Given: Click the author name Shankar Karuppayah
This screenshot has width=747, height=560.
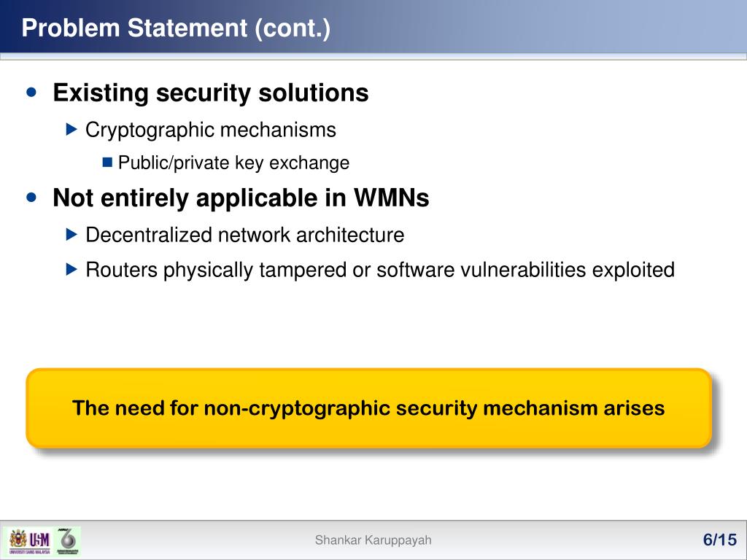Looking at the screenshot, I should click(x=373, y=540).
